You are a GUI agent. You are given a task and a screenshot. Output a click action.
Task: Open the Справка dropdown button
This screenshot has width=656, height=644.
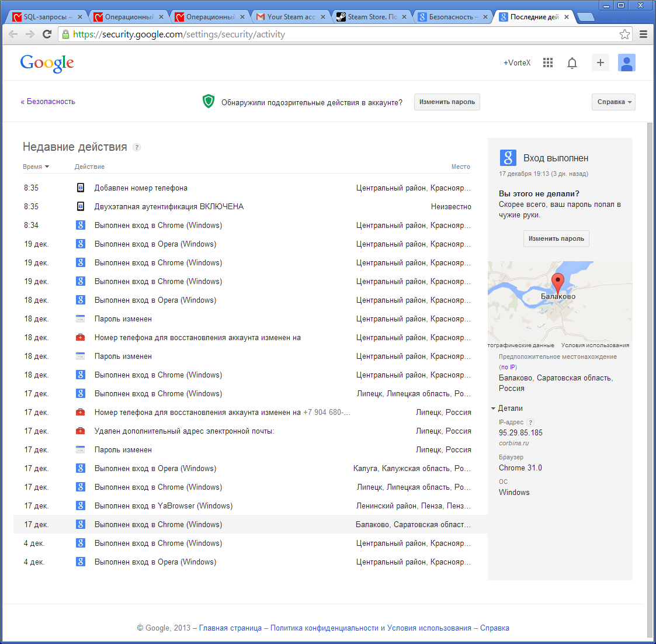pos(613,102)
